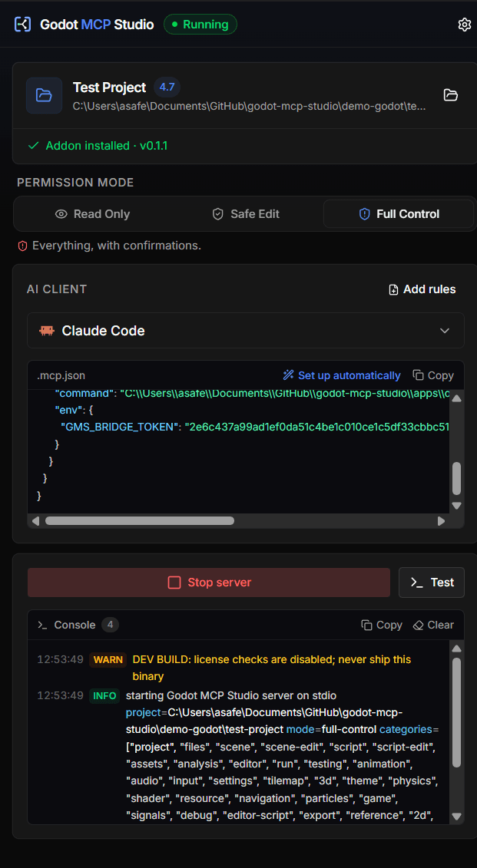477x868 pixels.
Task: Select Safe Edit permission mode
Action: tap(246, 214)
